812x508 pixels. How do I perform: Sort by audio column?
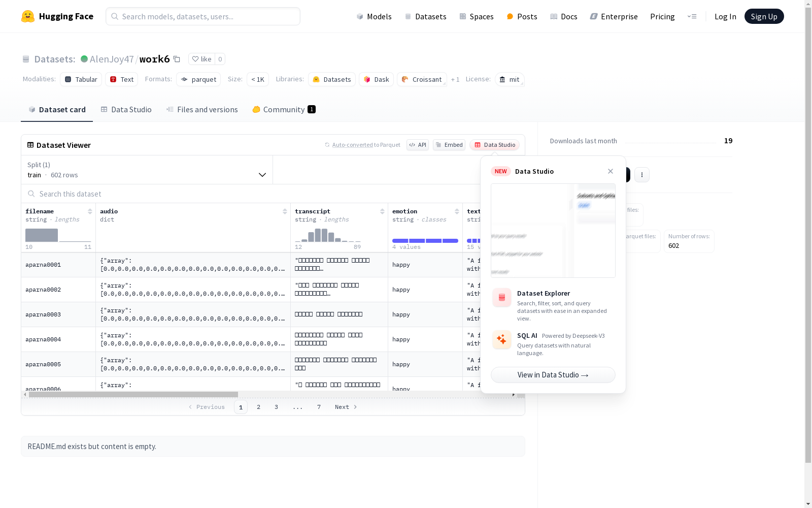tap(285, 211)
